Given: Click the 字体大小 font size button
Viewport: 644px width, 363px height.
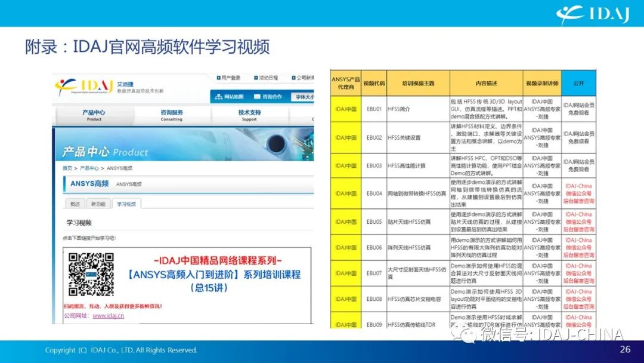Looking at the screenshot, I should pos(304,97).
